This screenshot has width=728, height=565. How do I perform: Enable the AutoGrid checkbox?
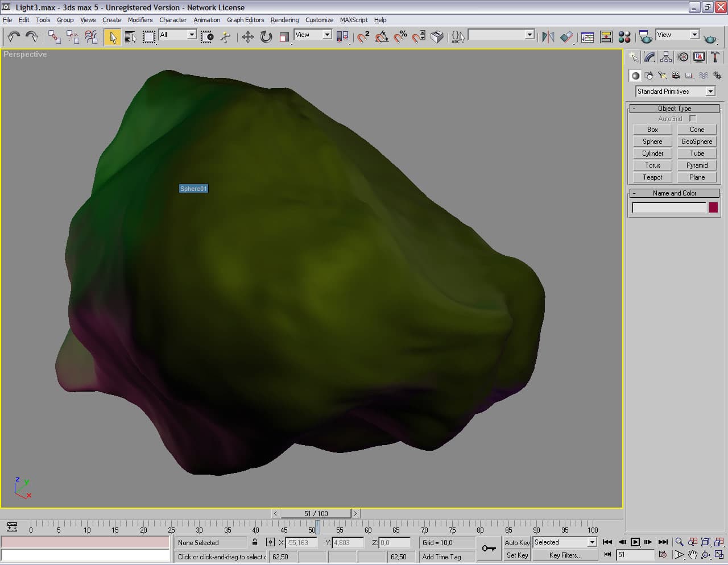pos(692,118)
